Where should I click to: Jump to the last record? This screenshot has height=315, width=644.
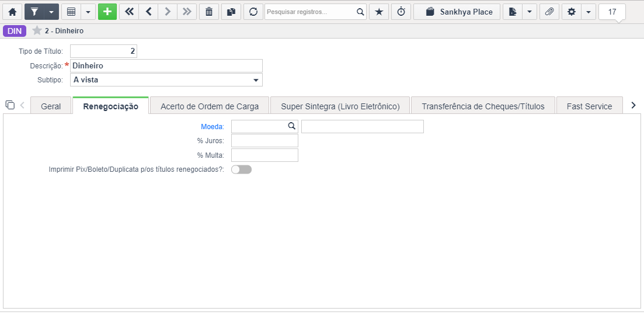click(x=187, y=12)
